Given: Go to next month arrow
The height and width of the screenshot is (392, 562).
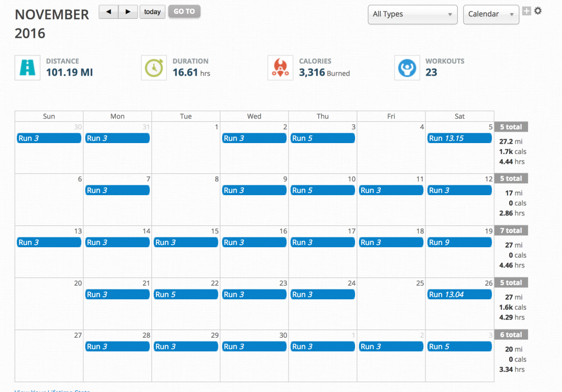Looking at the screenshot, I should tap(128, 12).
